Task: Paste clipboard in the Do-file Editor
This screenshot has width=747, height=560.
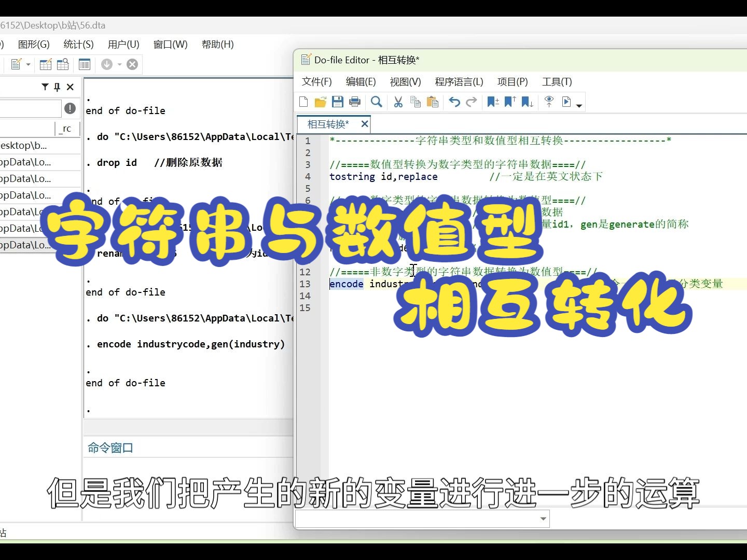Action: tap(433, 102)
